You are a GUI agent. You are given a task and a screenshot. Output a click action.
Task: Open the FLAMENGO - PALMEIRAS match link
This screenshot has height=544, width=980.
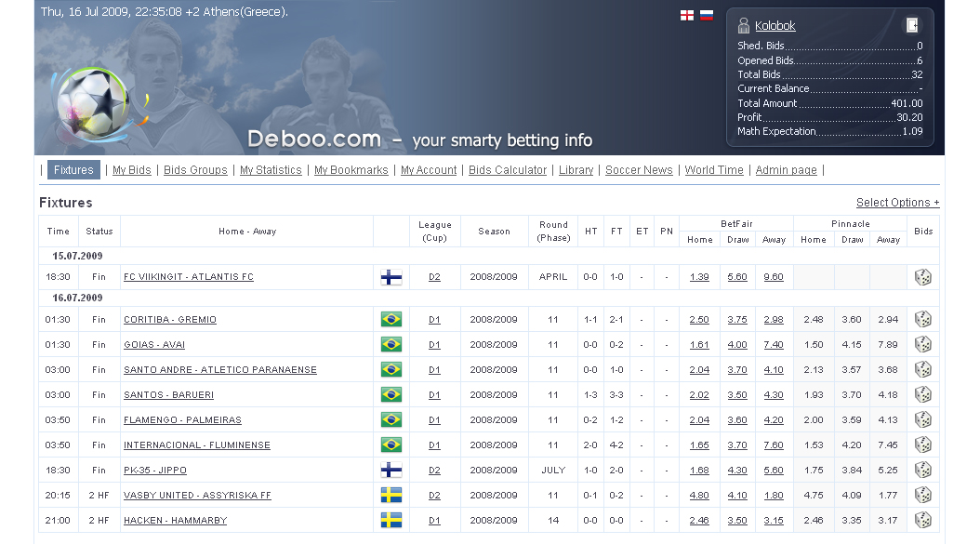coord(182,419)
